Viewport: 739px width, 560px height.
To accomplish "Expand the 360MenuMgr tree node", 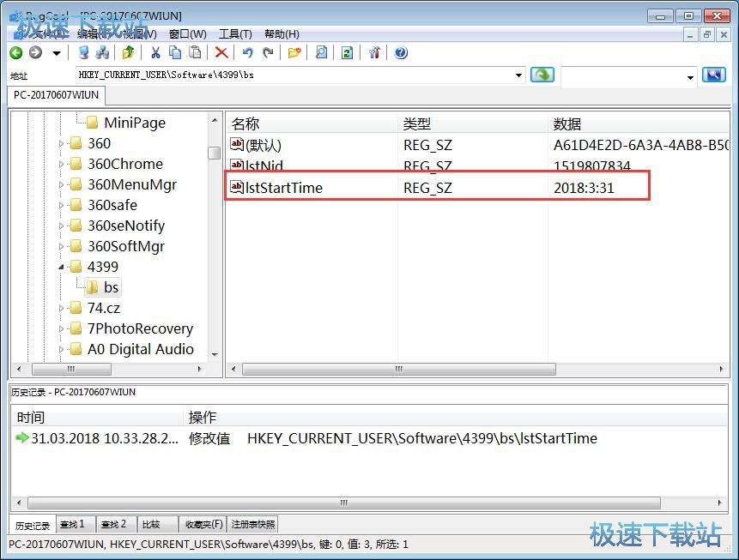I will click(x=61, y=184).
